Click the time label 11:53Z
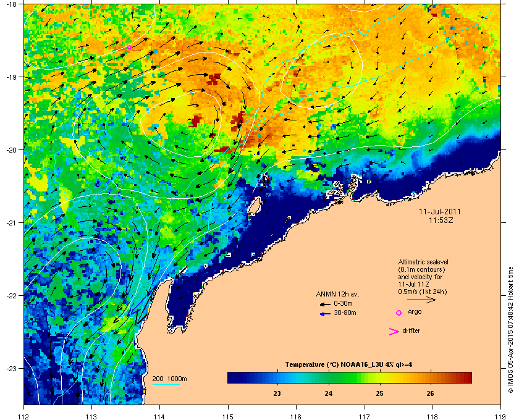Screen dimensions: 519x420 click(441, 220)
